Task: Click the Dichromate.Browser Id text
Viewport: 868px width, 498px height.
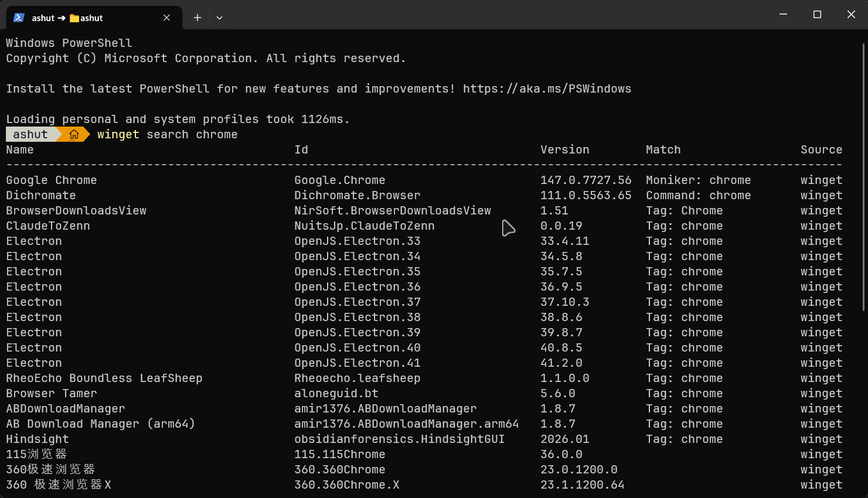Action: (357, 196)
